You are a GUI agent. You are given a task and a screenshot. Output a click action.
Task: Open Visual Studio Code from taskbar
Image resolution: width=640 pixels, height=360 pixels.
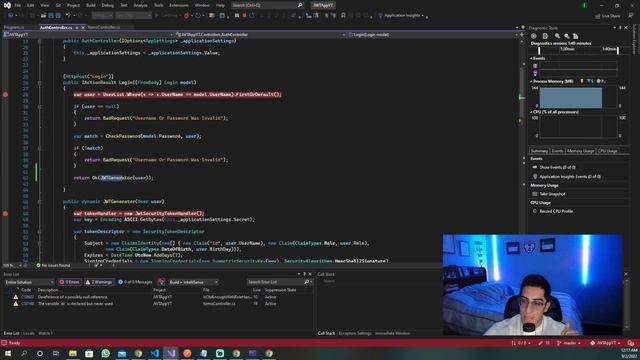154,353
